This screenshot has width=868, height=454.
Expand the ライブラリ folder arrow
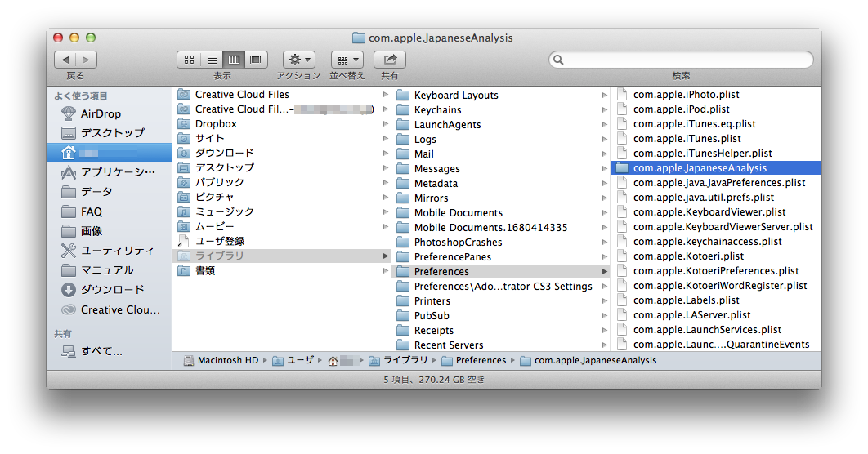click(x=385, y=256)
